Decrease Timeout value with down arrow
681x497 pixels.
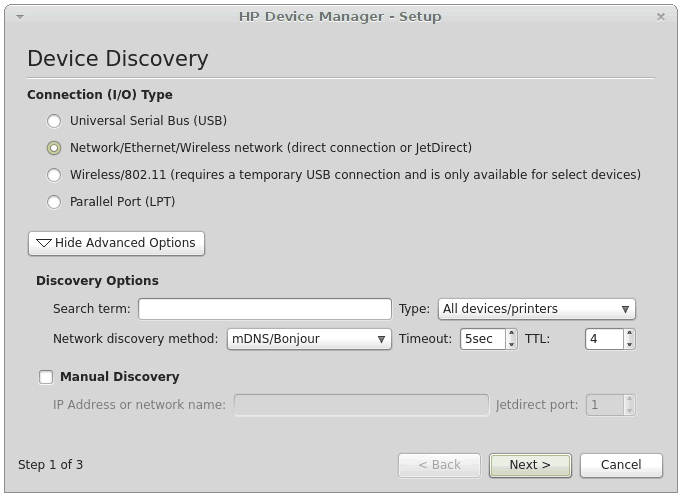pos(512,344)
